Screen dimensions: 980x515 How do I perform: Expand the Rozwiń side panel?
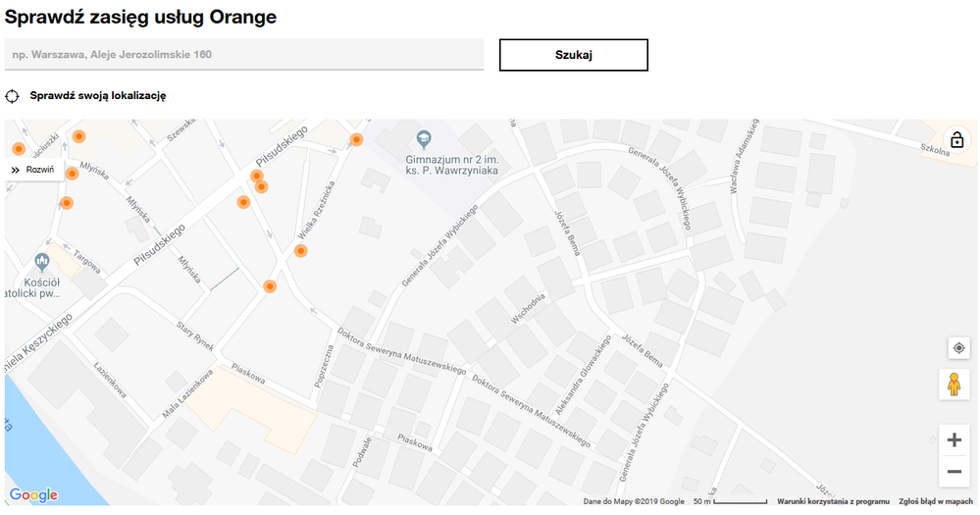[33, 170]
